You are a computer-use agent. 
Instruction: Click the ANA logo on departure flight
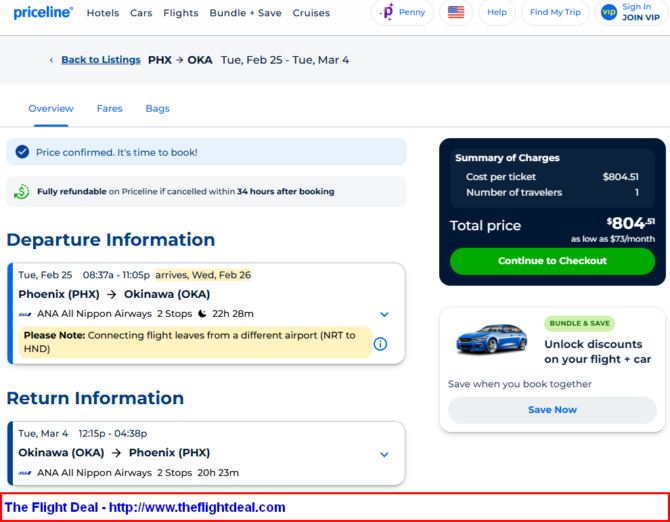pos(25,314)
